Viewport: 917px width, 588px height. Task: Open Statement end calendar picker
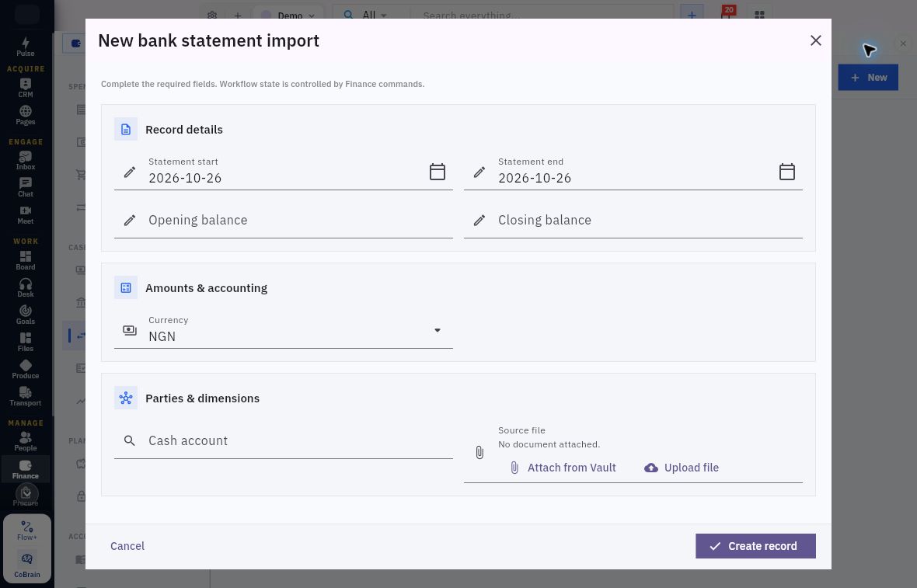[x=787, y=172]
